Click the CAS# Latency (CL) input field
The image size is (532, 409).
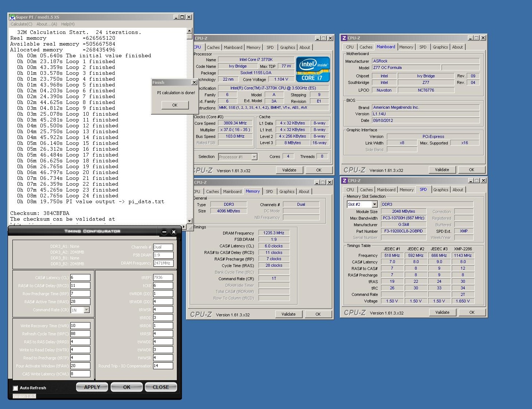(x=80, y=278)
